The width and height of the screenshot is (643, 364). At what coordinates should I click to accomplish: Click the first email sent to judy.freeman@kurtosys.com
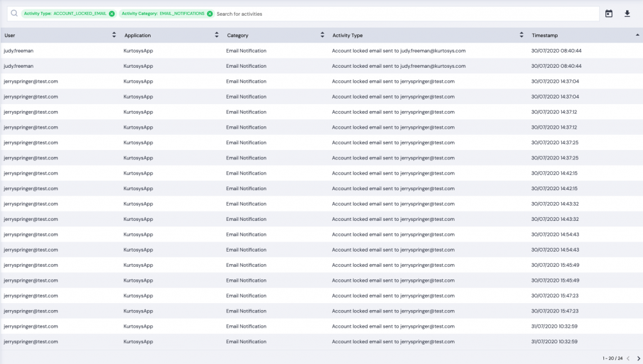coord(399,51)
